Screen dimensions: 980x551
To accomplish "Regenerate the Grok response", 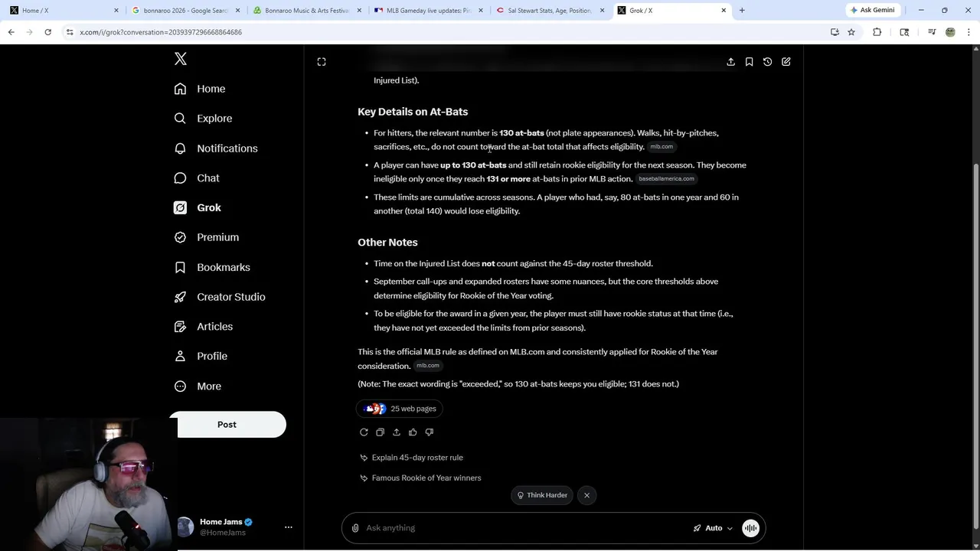I will 364,432.
